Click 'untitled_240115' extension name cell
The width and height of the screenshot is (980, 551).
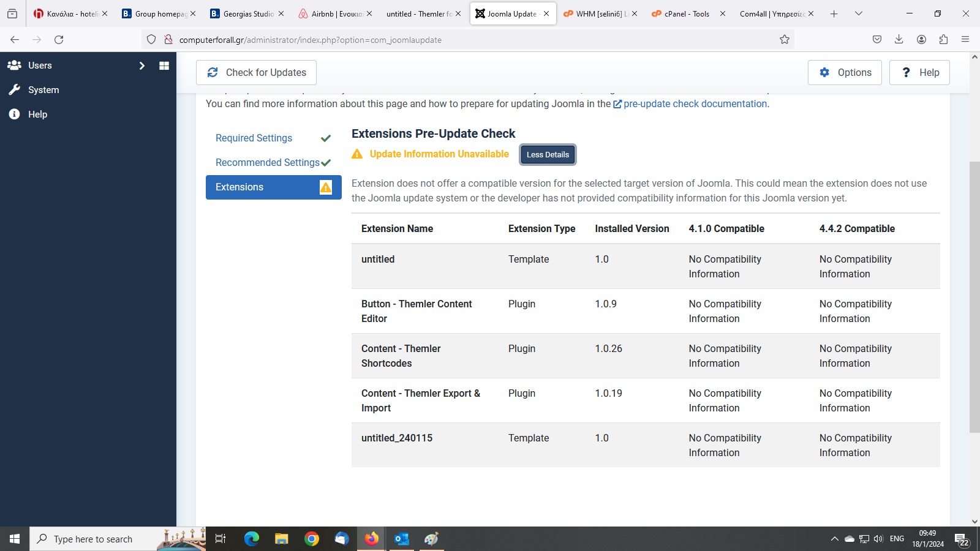pos(397,438)
